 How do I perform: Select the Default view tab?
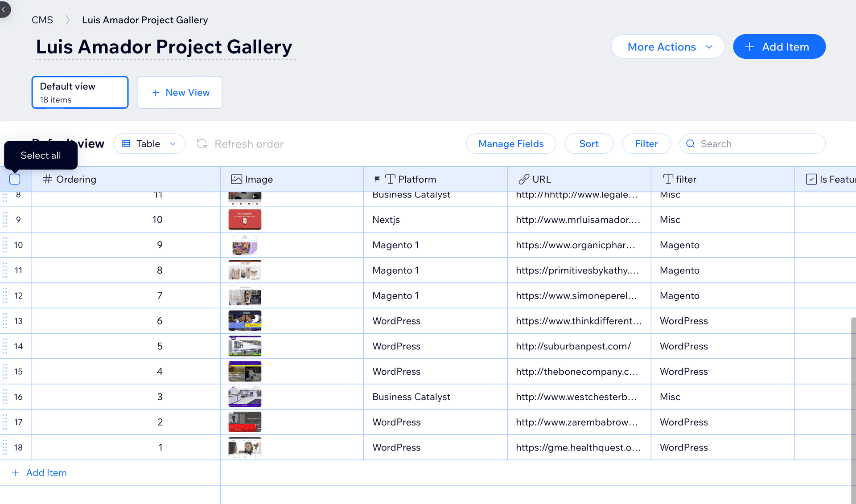[80, 92]
